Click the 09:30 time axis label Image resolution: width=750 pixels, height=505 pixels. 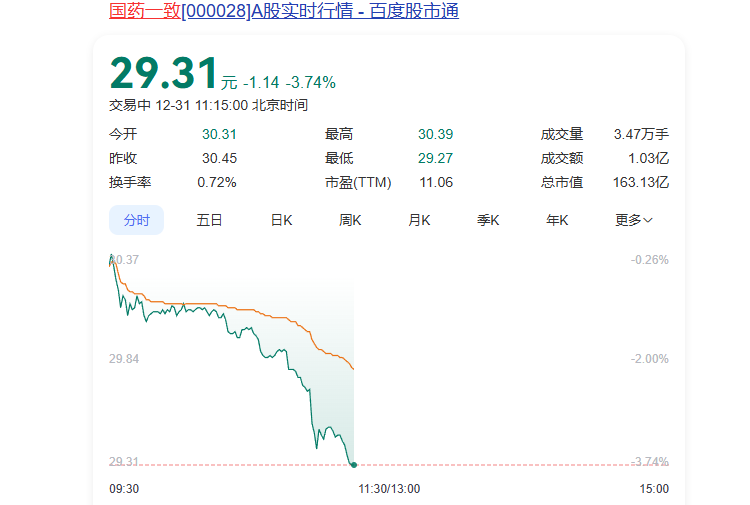[124, 489]
